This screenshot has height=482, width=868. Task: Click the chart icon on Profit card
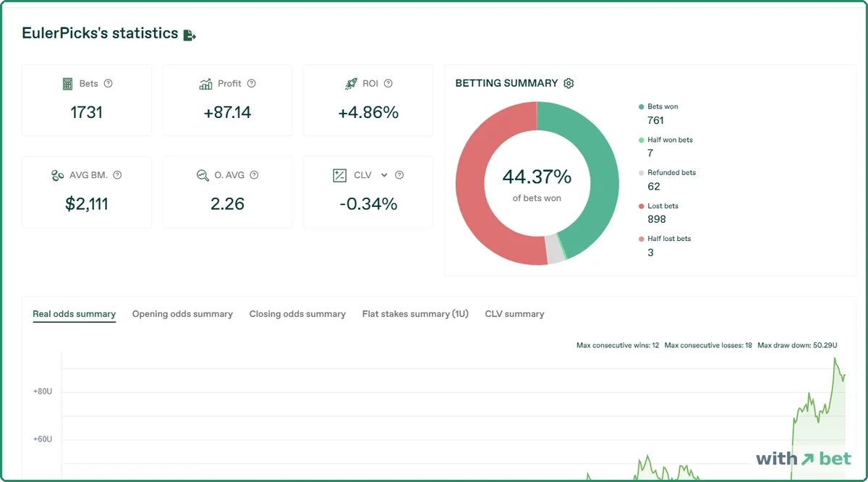(205, 84)
